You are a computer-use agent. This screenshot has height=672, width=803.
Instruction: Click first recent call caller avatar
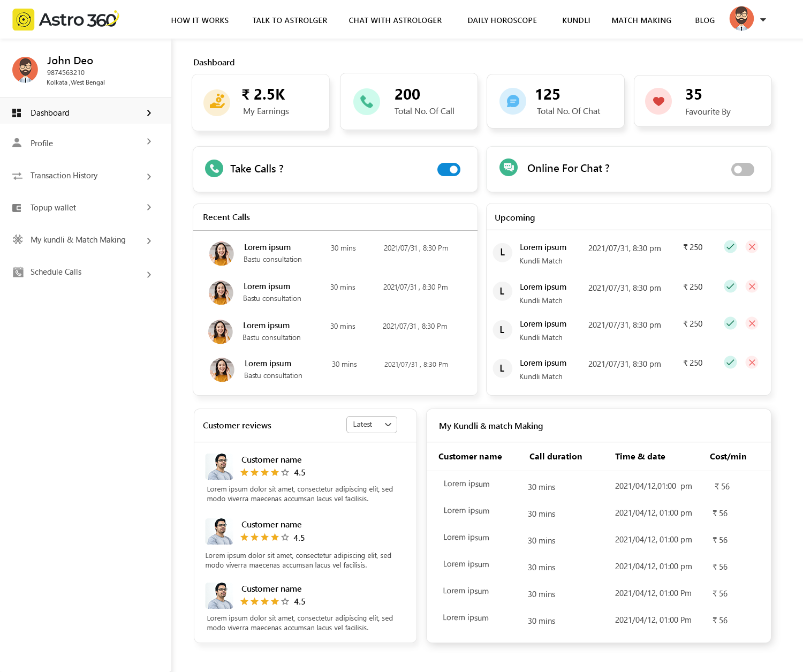(x=222, y=254)
